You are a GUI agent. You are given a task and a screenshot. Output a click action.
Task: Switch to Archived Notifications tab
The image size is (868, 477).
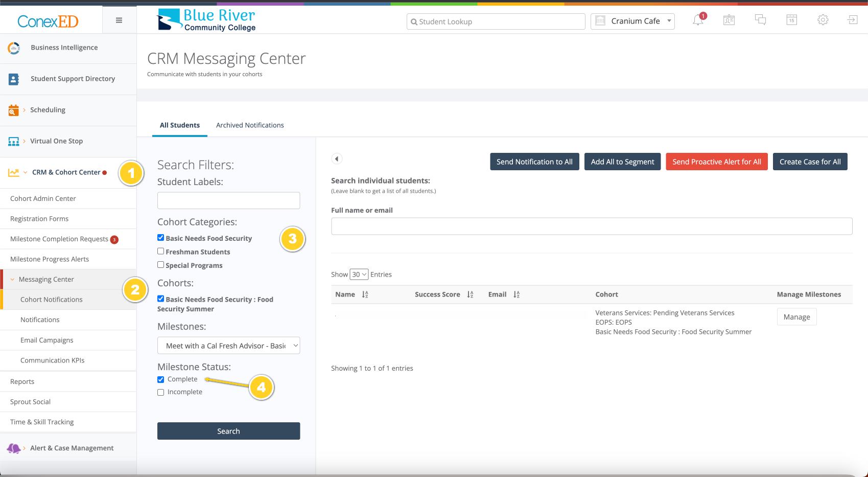click(250, 125)
